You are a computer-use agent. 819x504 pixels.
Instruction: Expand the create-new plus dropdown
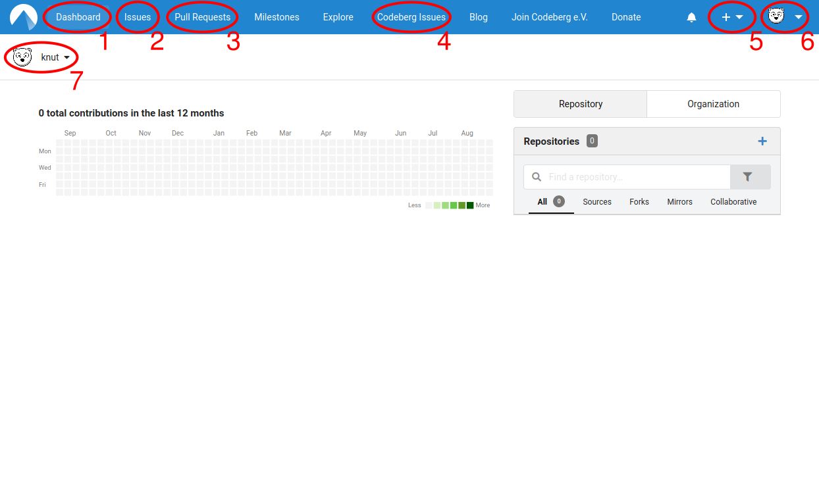point(732,18)
